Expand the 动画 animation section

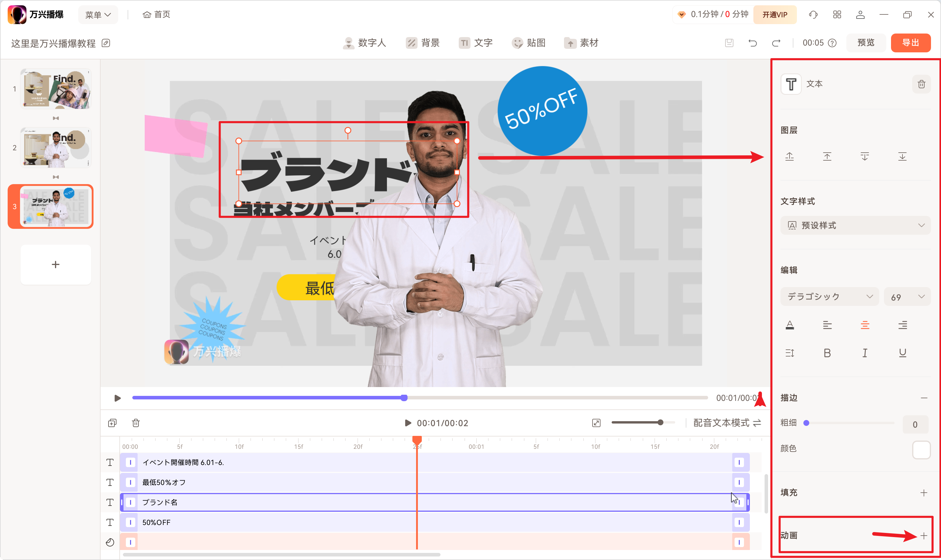(923, 536)
